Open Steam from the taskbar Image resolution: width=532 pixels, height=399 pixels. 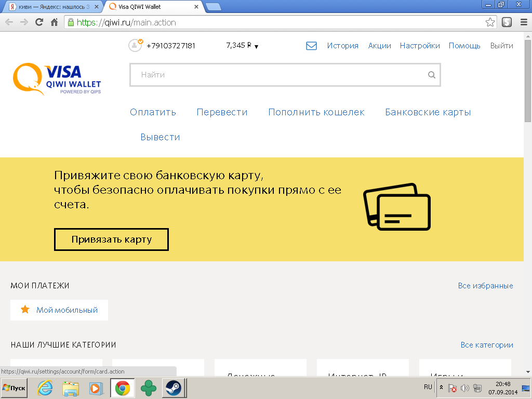click(x=174, y=388)
